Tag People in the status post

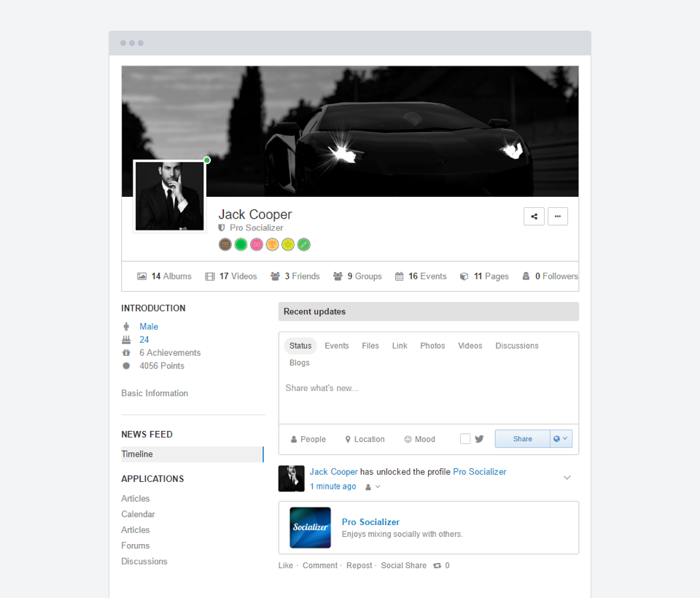coord(308,439)
